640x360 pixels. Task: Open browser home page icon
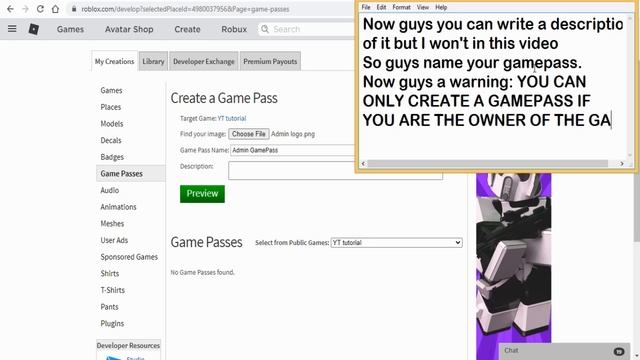coord(55,9)
